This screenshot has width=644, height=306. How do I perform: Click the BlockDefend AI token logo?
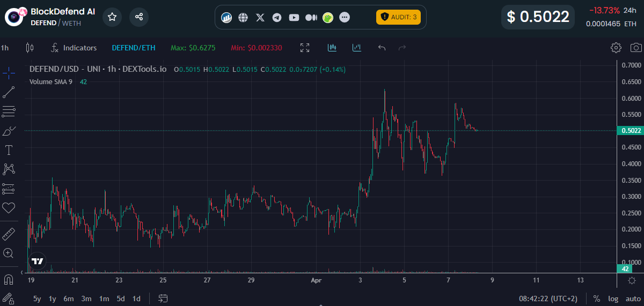point(15,17)
